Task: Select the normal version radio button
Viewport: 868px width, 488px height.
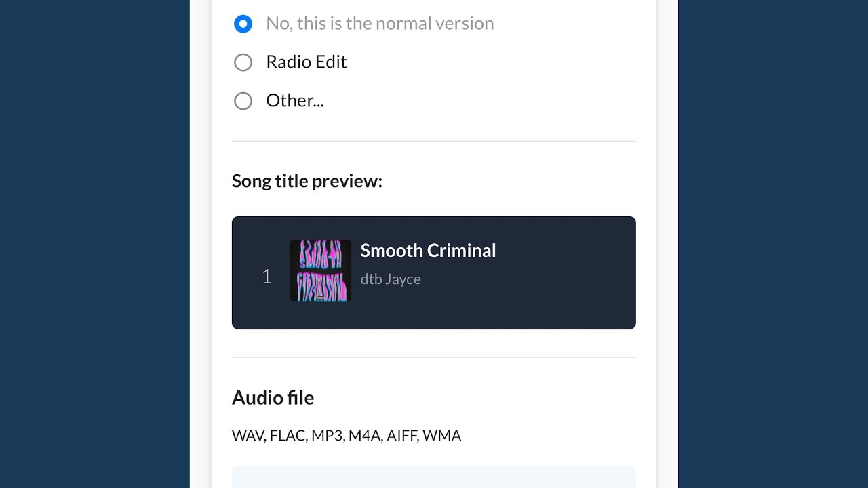Action: 243,24
